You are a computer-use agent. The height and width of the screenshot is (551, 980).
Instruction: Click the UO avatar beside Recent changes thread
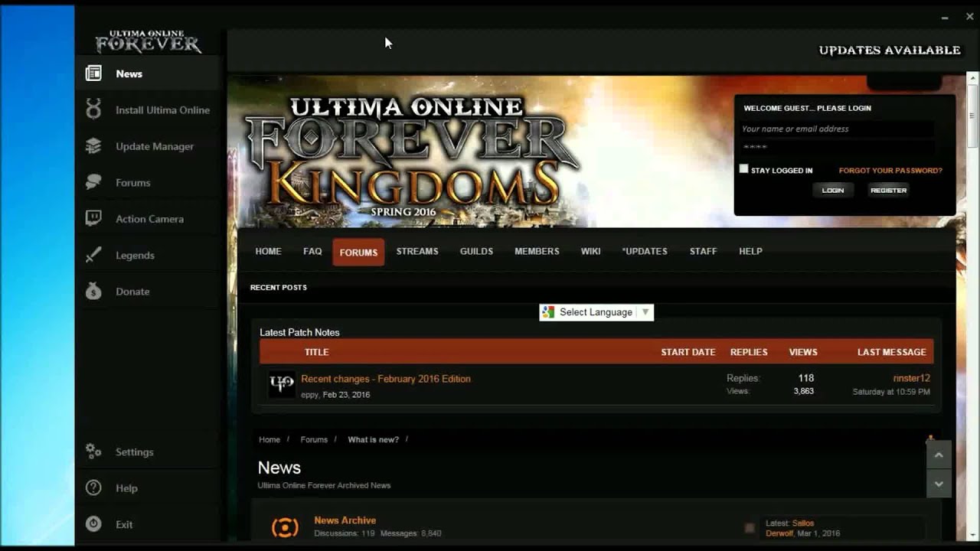point(282,384)
